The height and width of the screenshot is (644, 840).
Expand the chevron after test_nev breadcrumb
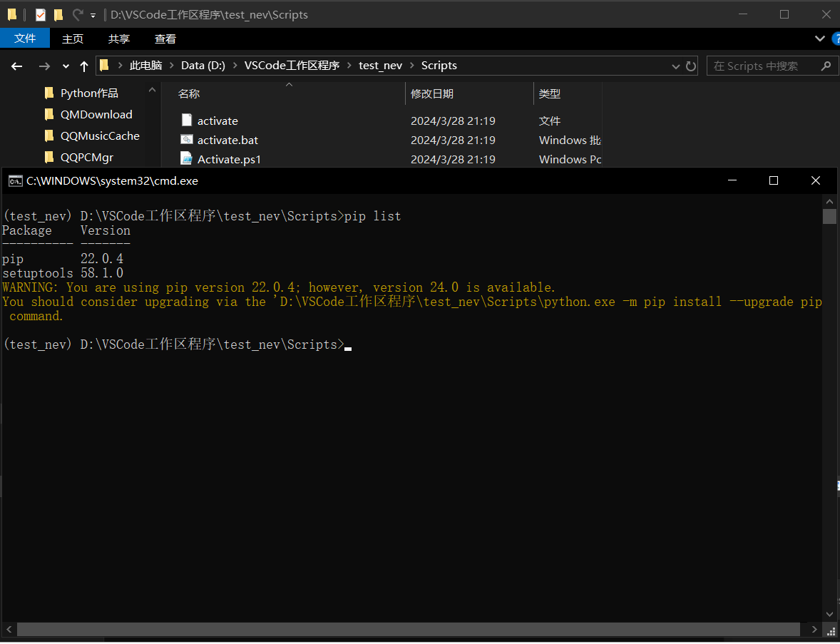coord(411,66)
